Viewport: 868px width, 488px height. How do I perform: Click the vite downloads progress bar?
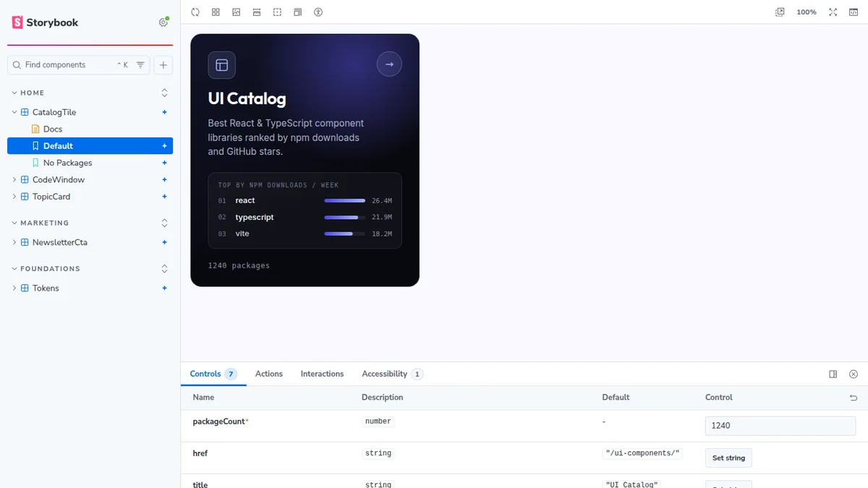tap(344, 234)
